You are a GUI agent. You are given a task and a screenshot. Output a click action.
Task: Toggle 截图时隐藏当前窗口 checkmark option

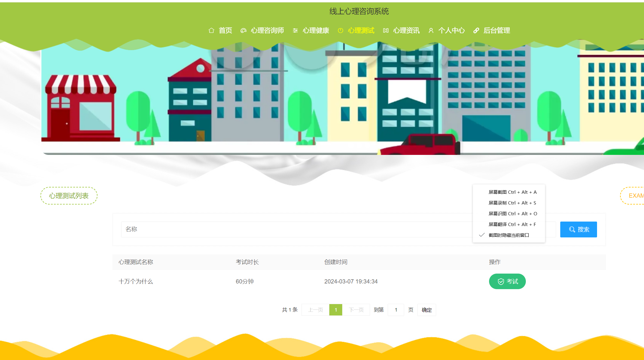pyautogui.click(x=508, y=235)
